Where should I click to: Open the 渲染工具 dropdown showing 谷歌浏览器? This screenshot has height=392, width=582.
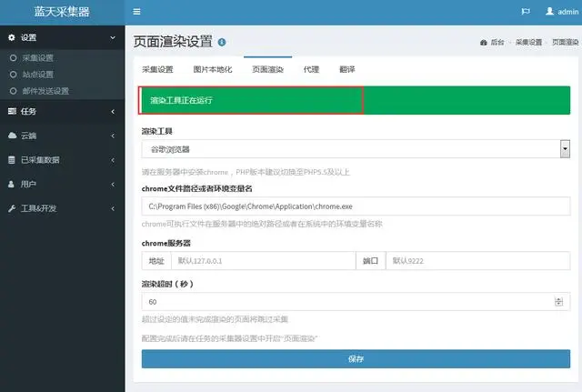[356, 149]
